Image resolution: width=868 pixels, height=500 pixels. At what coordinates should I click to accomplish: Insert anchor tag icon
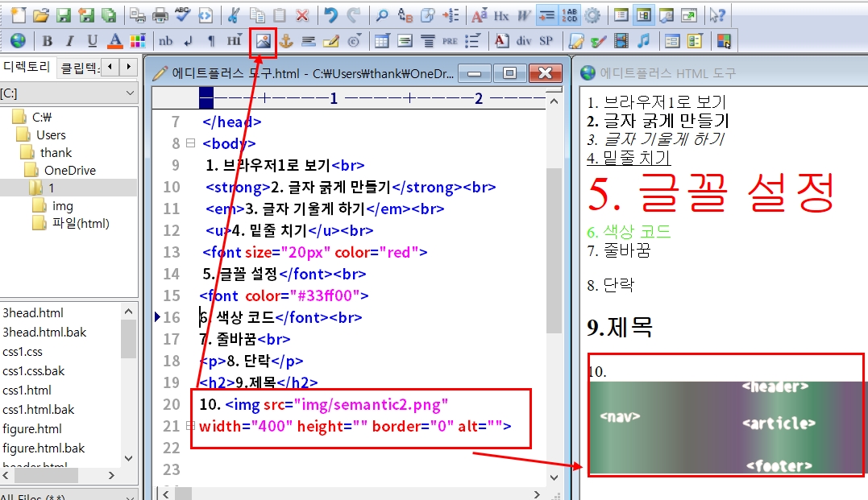(285, 40)
